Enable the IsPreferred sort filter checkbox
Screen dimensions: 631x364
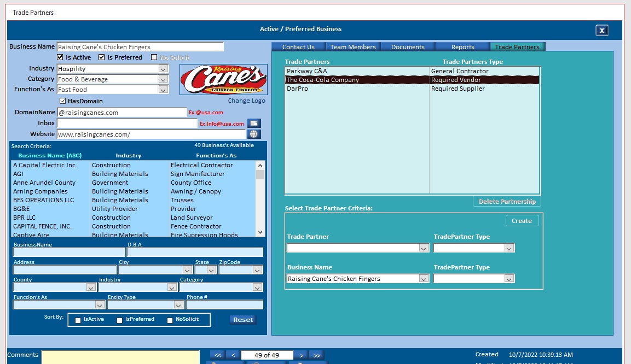tap(120, 320)
